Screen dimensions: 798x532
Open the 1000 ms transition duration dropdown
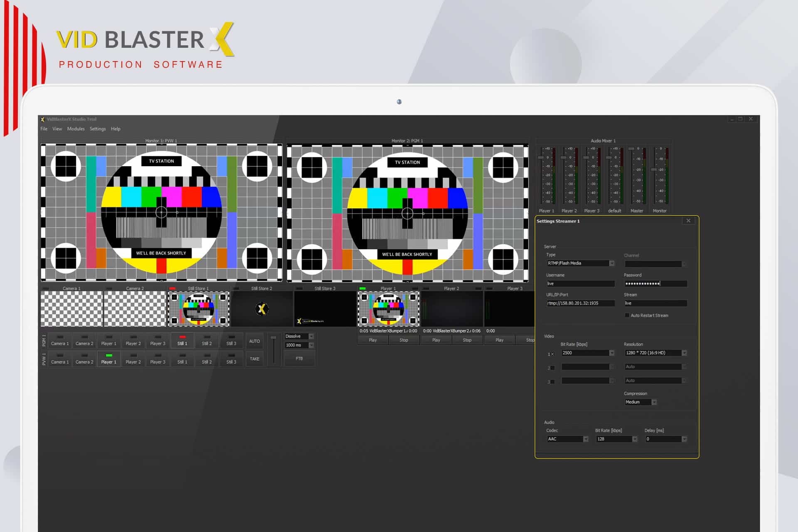299,345
